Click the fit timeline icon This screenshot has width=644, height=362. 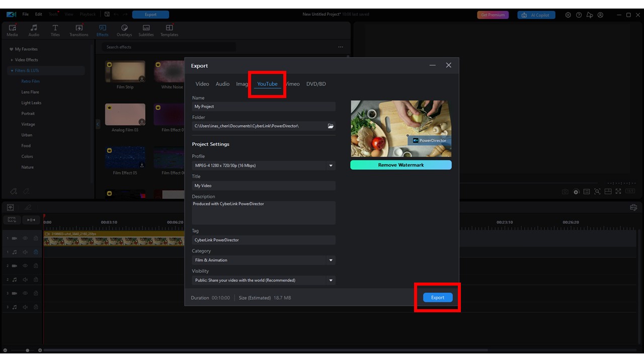(31, 220)
